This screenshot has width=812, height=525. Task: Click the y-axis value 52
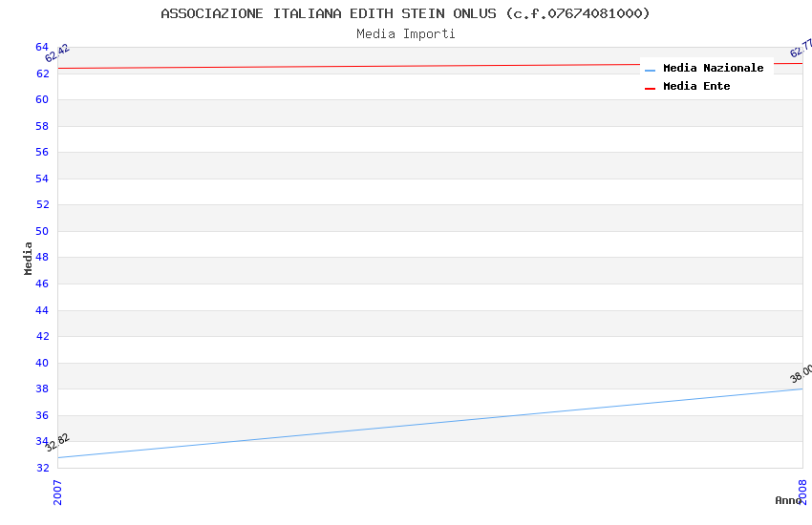pos(42,204)
